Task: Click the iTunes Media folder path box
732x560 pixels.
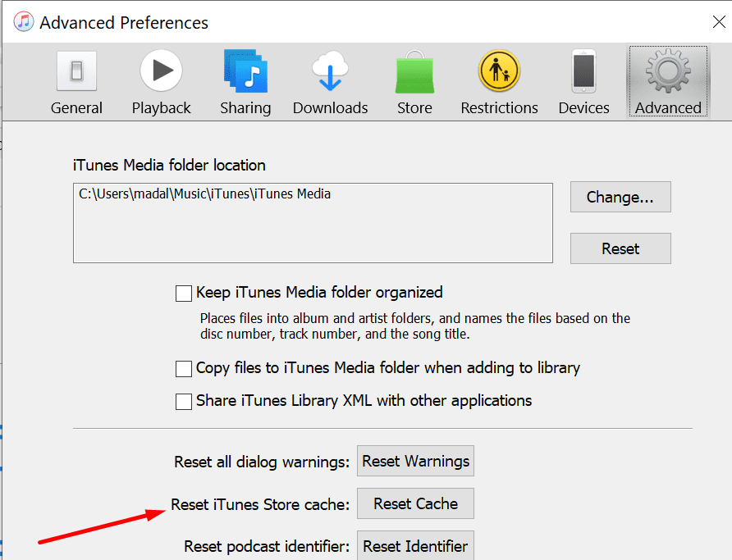Action: click(313, 223)
